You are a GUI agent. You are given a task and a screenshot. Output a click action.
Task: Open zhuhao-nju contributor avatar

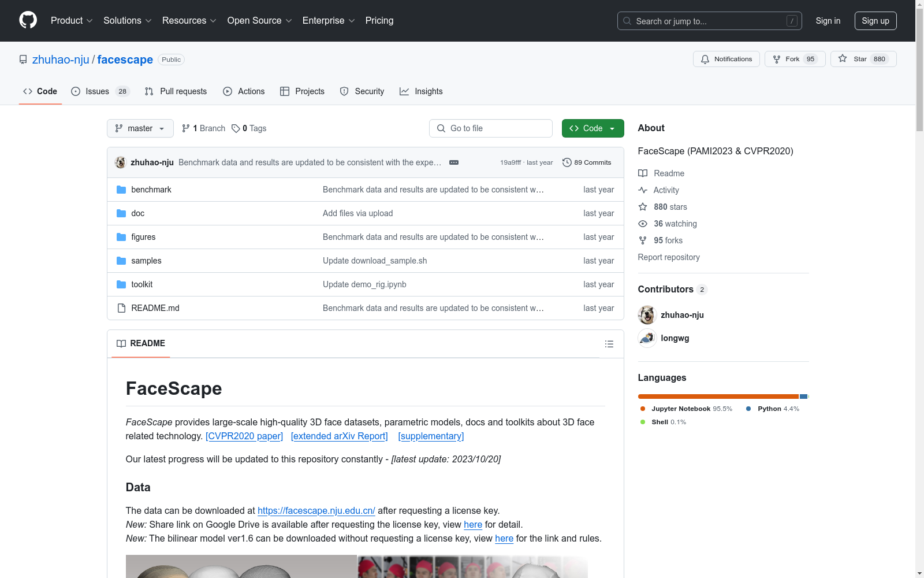647,315
